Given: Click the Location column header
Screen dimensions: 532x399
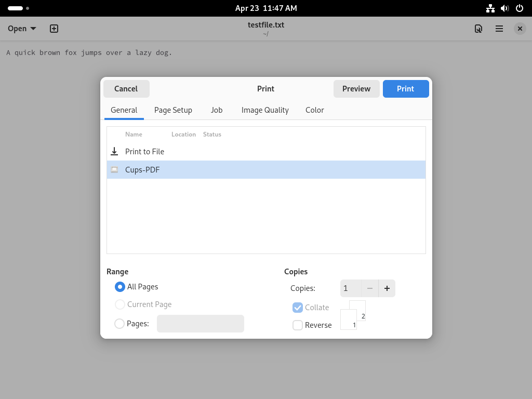Looking at the screenshot, I should click(183, 135).
